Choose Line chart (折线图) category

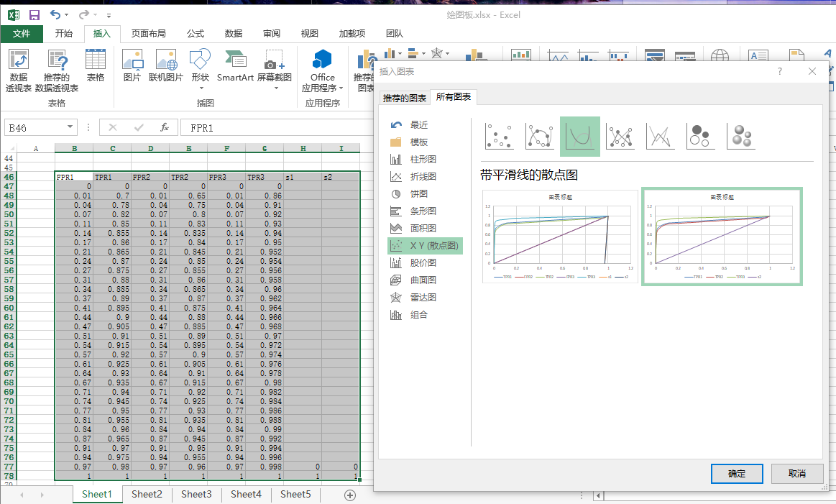(424, 177)
